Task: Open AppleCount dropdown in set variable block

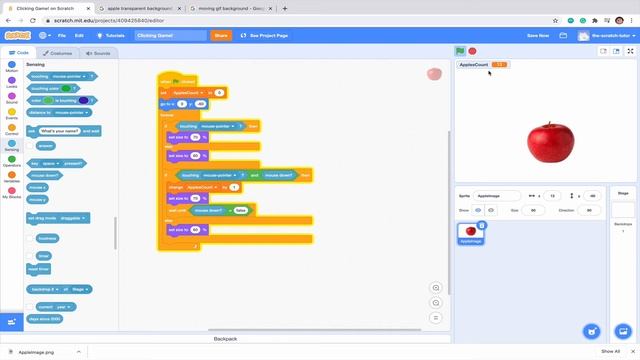Action: [188, 93]
